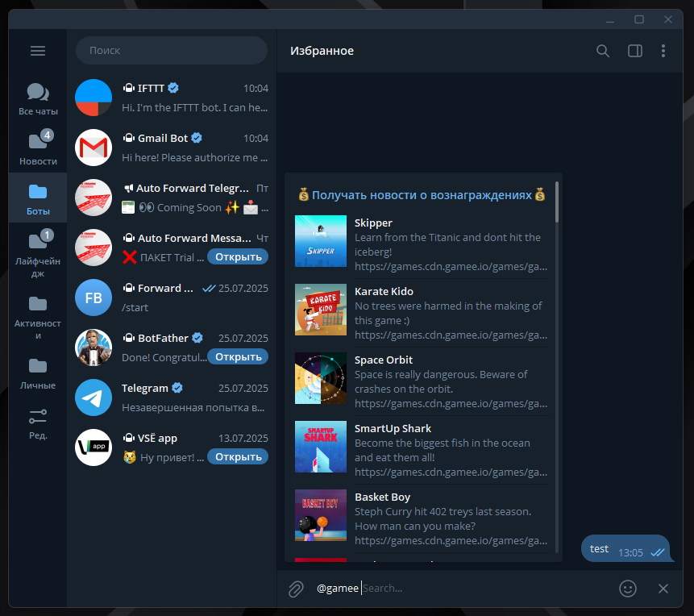
Task: Click the bot icon beside IFTTT name
Action: pos(128,88)
